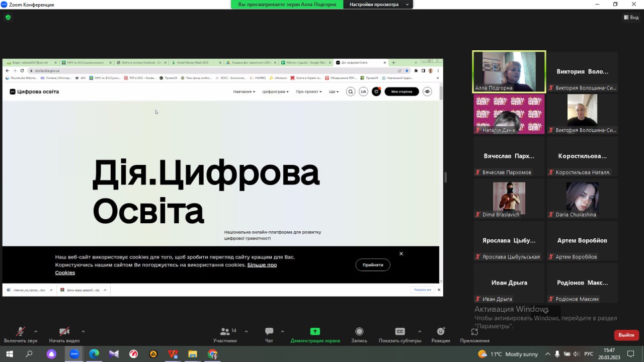Expand the arrow next to Чат

pos(282,331)
